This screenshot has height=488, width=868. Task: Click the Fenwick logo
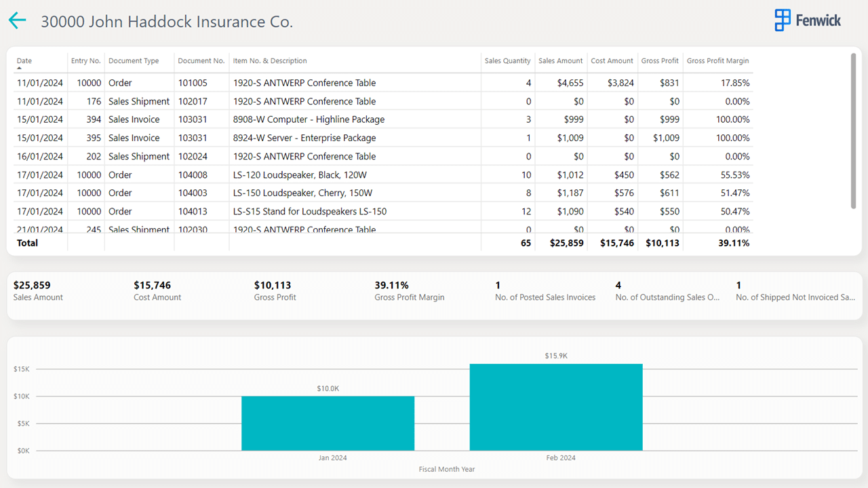807,20
